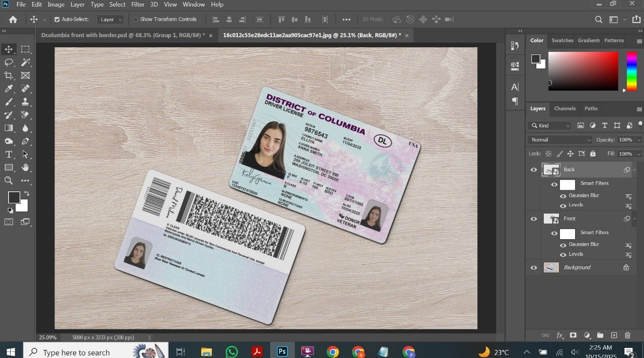Select the Hand tool
The height and width of the screenshot is (358, 644).
click(25, 167)
